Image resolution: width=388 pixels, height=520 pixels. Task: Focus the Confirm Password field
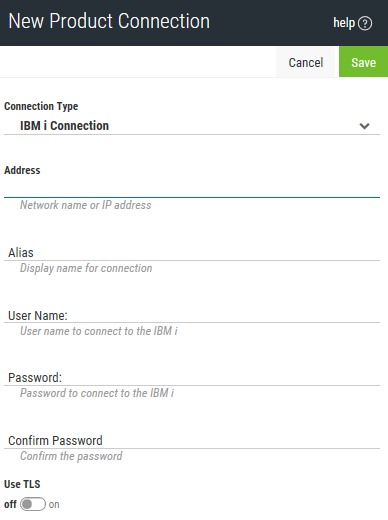tap(192, 440)
